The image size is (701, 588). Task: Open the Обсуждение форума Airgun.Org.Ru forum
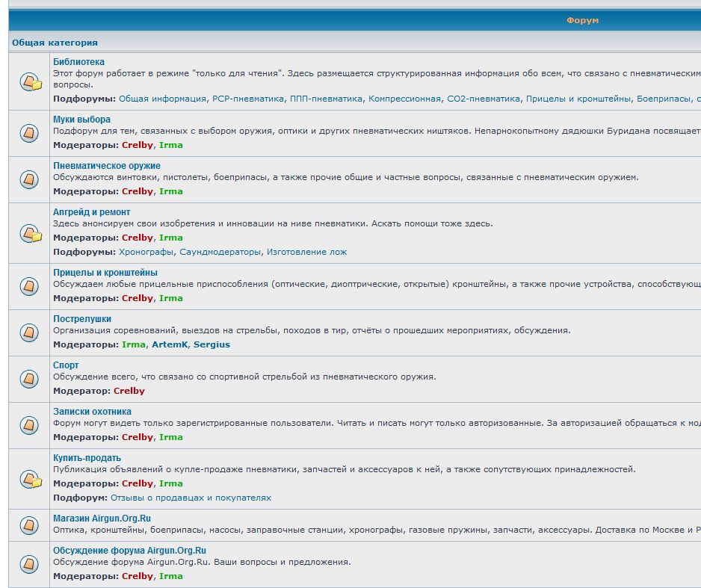coord(129,551)
